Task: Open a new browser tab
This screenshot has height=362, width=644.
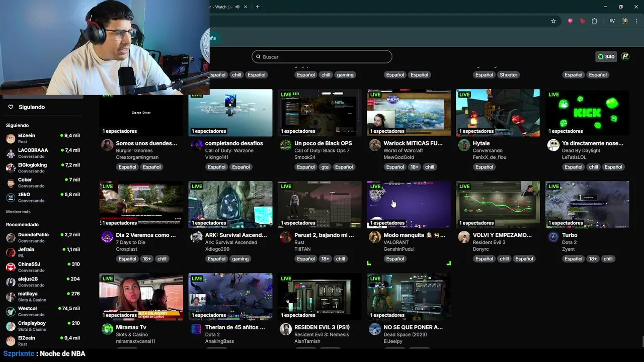Action: click(258, 7)
